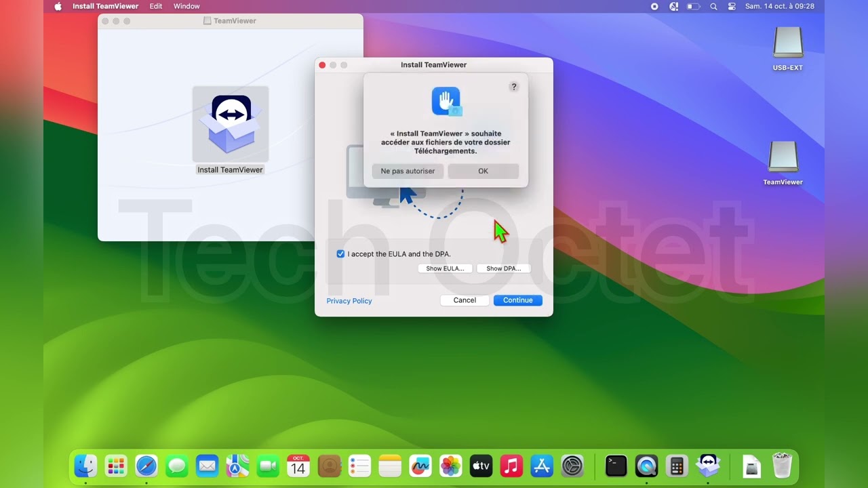The height and width of the screenshot is (488, 868).
Task: Click the Install TeamViewer label in the TeamViewer window
Action: pos(230,169)
